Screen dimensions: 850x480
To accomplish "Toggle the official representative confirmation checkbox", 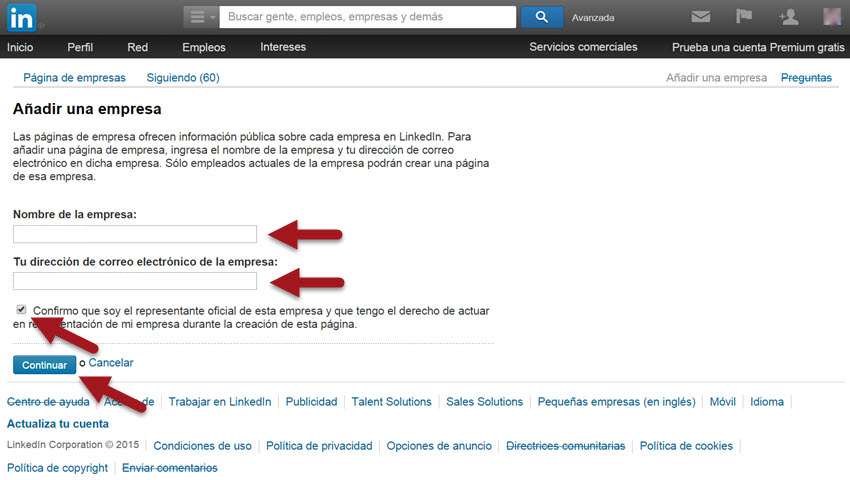I will 22,310.
